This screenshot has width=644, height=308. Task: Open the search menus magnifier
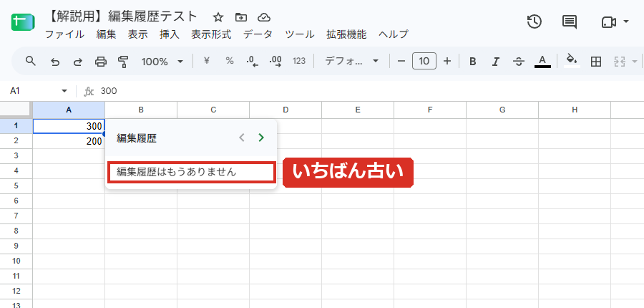click(30, 62)
